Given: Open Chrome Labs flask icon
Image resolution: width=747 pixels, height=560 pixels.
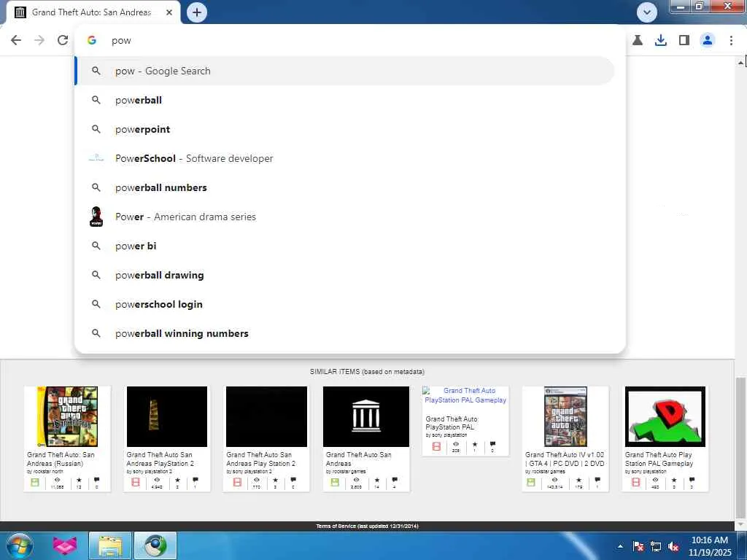Looking at the screenshot, I should (x=638, y=40).
